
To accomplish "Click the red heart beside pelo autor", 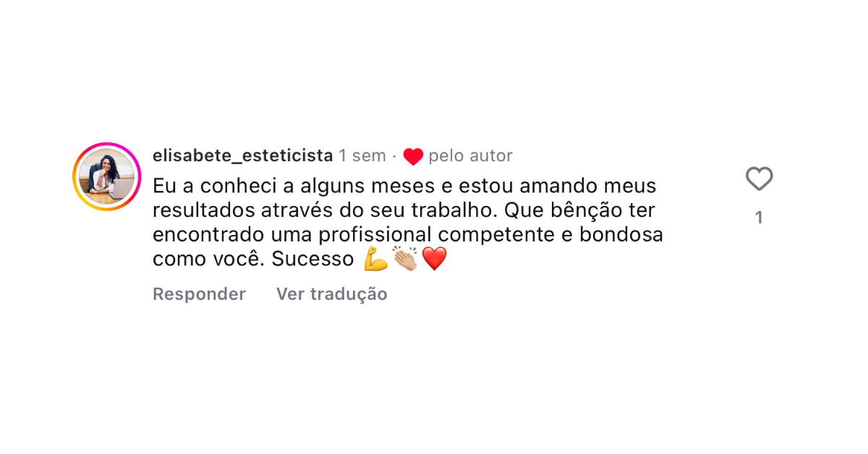I will [413, 156].
